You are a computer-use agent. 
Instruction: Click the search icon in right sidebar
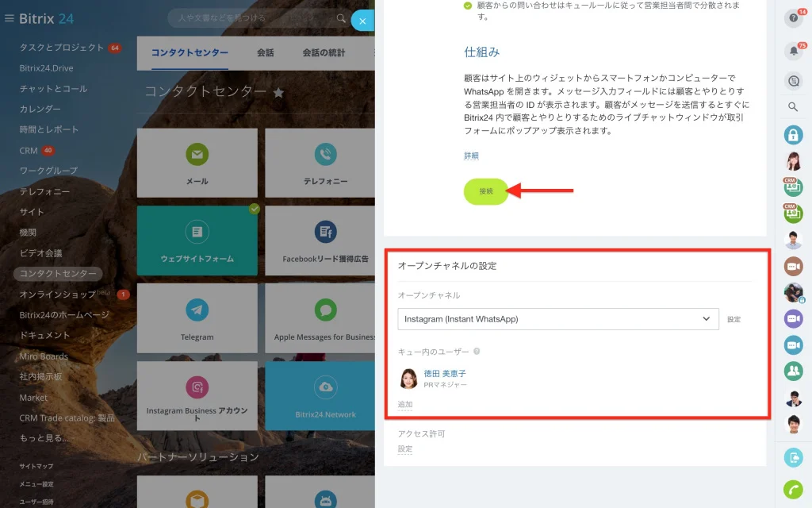[x=793, y=107]
